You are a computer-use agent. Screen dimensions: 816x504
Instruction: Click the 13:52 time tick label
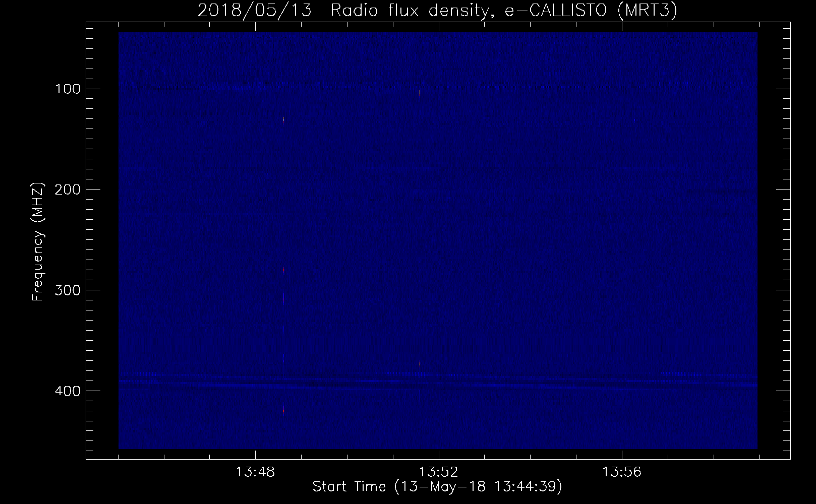439,472
